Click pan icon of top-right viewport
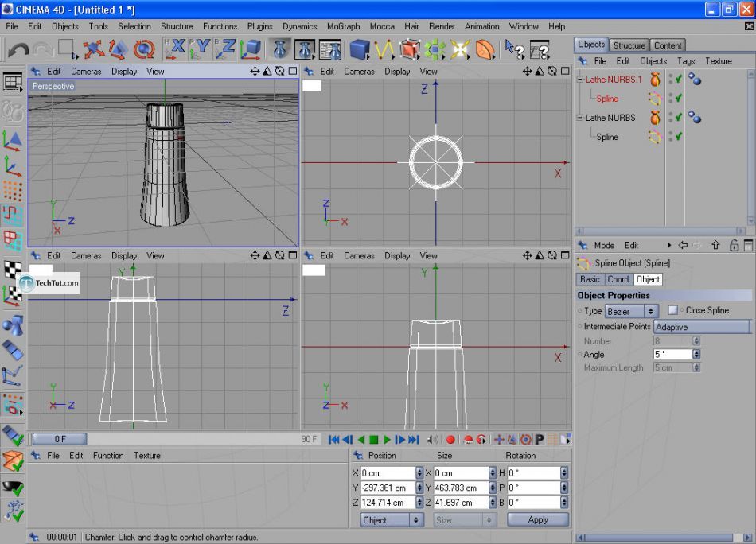Screen dimensions: 756x544 (x=527, y=72)
